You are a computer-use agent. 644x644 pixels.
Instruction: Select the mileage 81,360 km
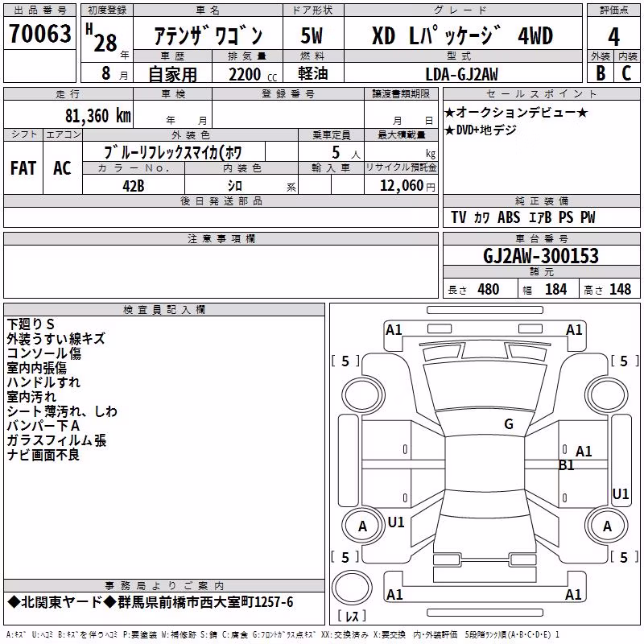(x=97, y=116)
